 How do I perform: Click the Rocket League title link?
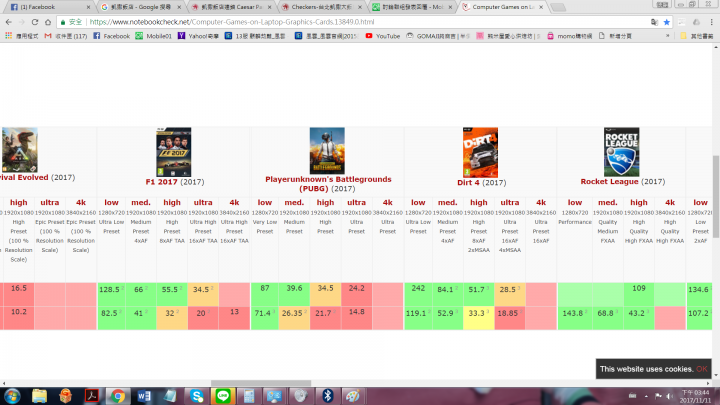[609, 181]
